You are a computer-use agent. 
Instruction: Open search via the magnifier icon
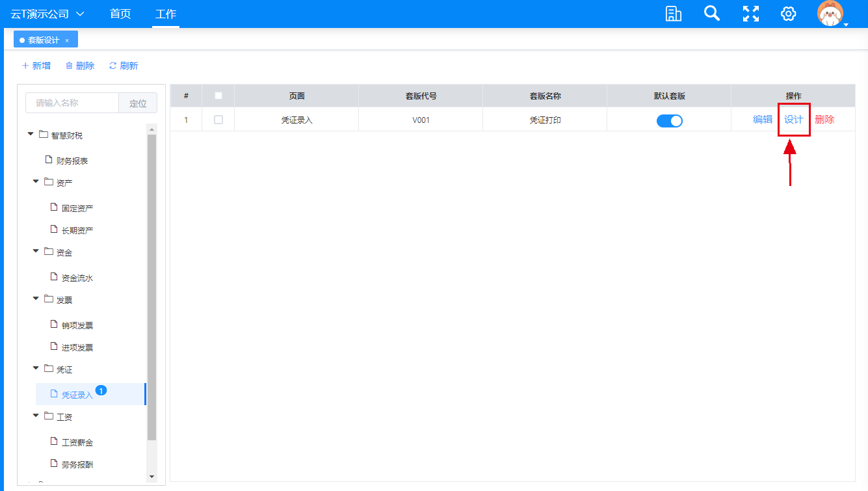(712, 14)
